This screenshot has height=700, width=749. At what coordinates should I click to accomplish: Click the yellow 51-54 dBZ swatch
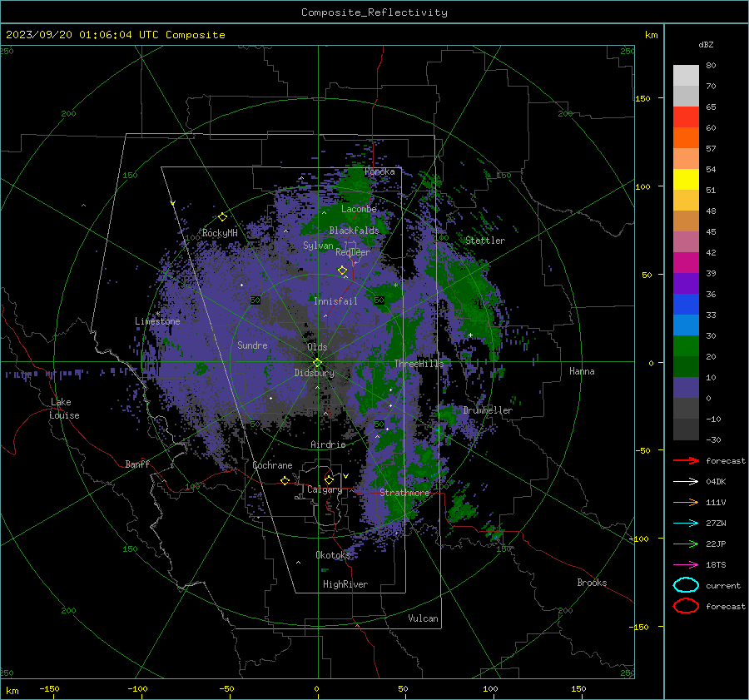click(x=686, y=180)
